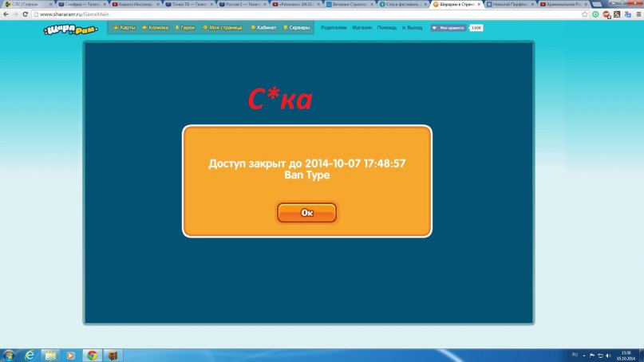
Task: Click the browser Forward arrow
Action: point(15,14)
